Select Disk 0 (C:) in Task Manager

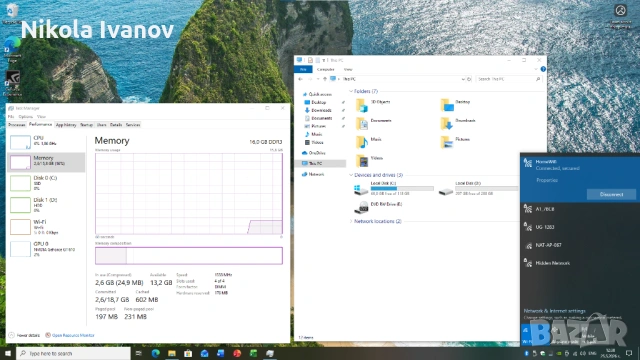tap(46, 183)
